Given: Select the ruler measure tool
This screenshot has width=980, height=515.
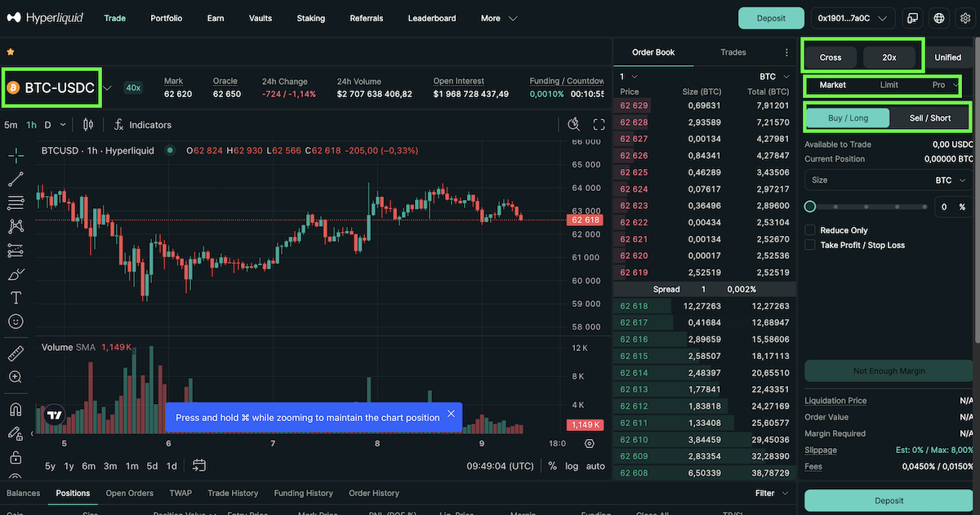Looking at the screenshot, I should [16, 353].
